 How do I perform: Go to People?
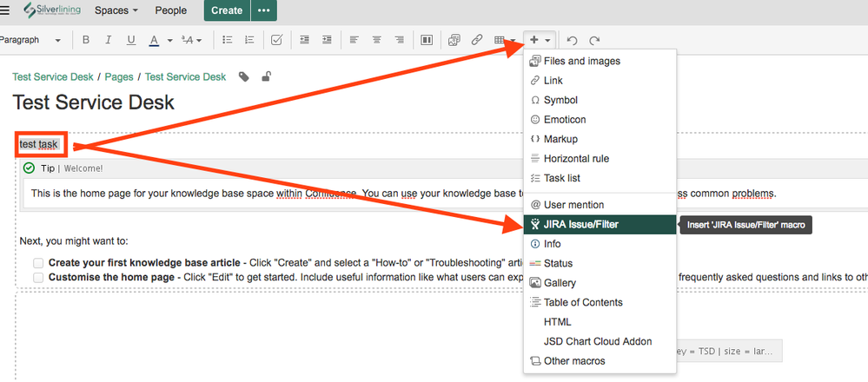[x=171, y=10]
